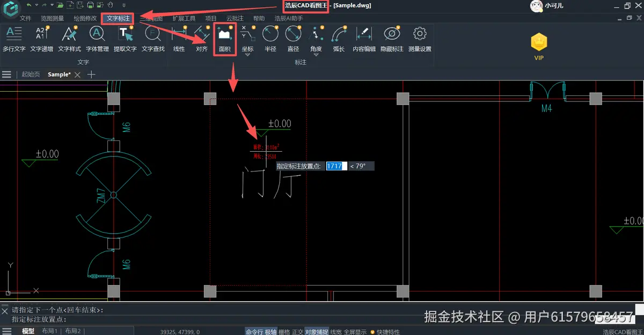
Task: Open the 文字样式 text style tool
Action: 70,39
